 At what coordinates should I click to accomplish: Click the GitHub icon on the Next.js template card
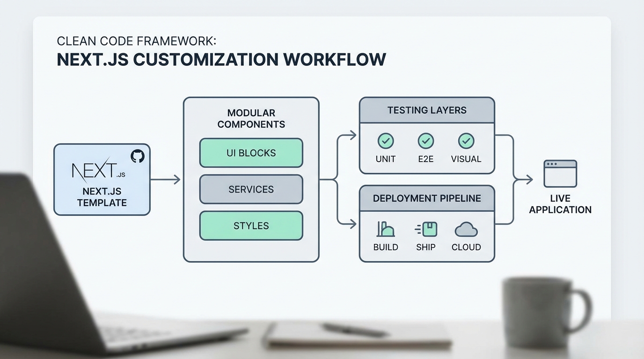[x=138, y=156]
